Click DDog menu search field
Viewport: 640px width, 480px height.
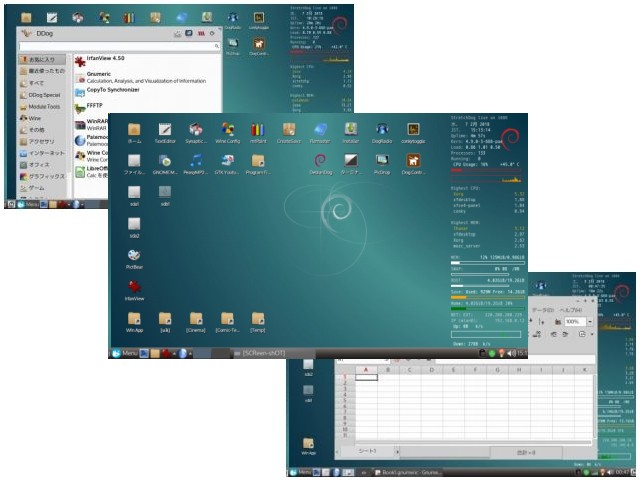(120, 47)
